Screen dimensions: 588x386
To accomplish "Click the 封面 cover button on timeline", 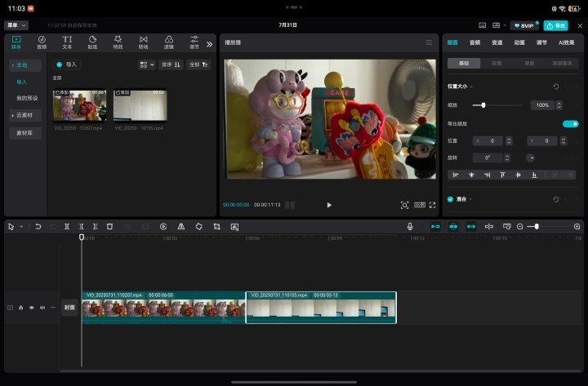I will 69,308.
